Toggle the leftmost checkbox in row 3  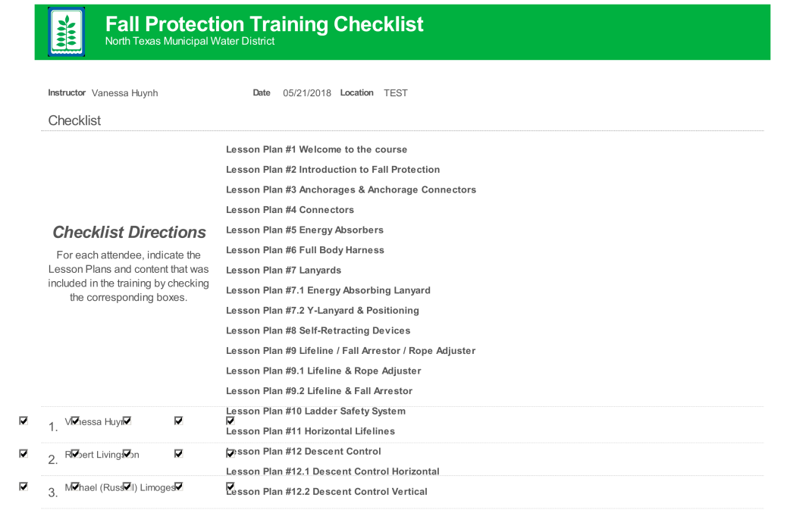point(24,487)
